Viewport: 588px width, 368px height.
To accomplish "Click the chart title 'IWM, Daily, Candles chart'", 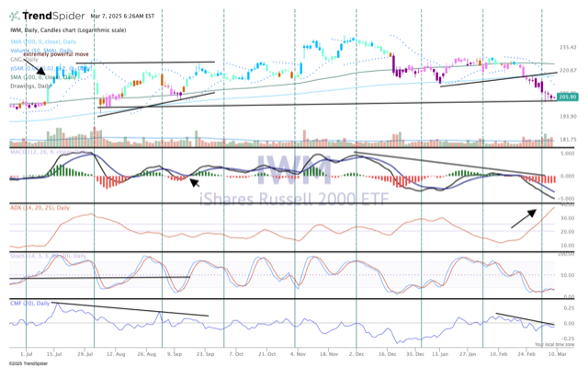I will pyautogui.click(x=54, y=32).
